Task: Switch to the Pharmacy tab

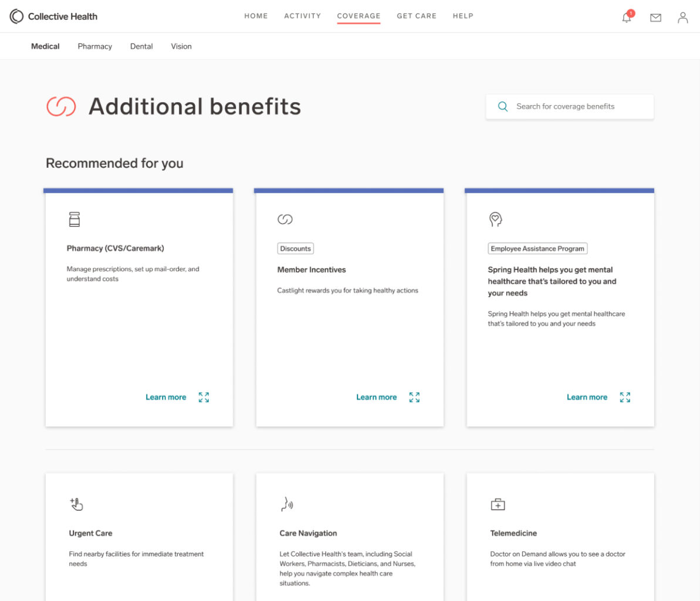Action: point(94,46)
